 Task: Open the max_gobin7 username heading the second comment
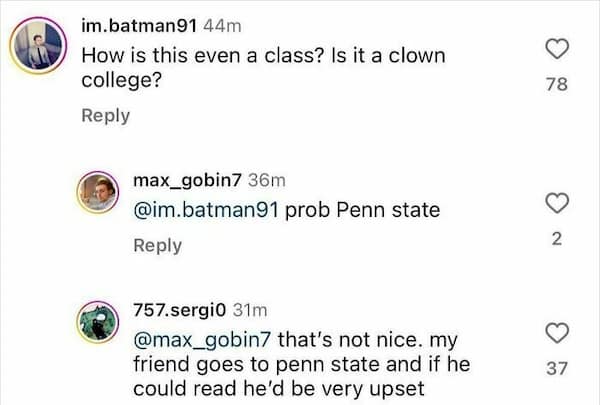(185, 180)
